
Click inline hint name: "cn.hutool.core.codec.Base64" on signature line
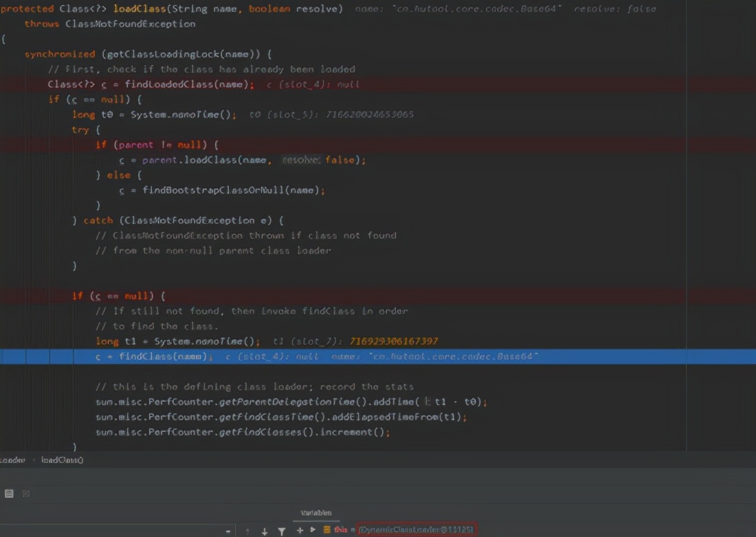point(458,9)
